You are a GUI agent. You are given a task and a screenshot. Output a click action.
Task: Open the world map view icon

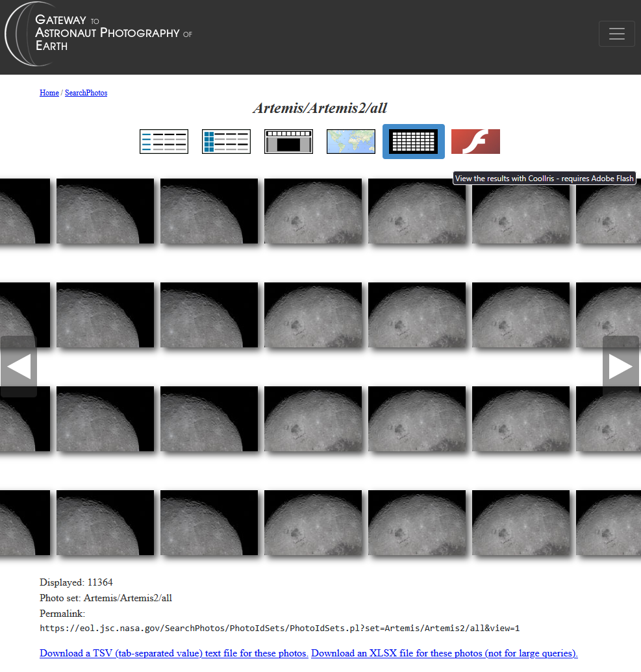(x=351, y=142)
